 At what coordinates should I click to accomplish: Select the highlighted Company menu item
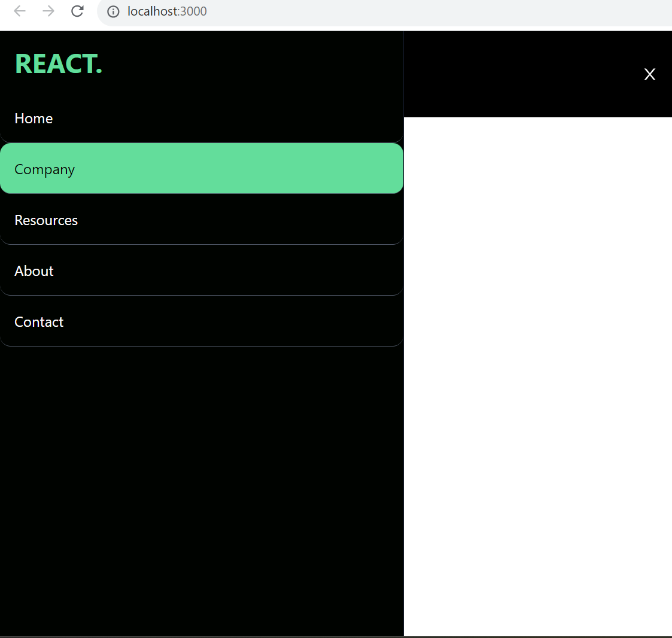44,169
